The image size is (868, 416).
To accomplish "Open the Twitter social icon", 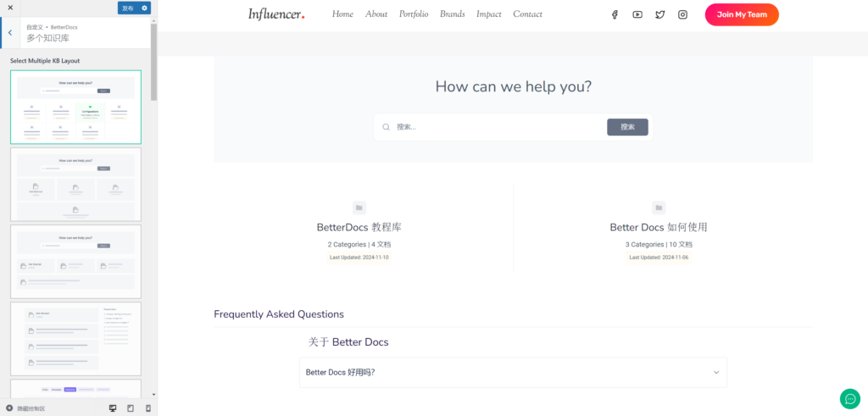I will [x=659, y=15].
